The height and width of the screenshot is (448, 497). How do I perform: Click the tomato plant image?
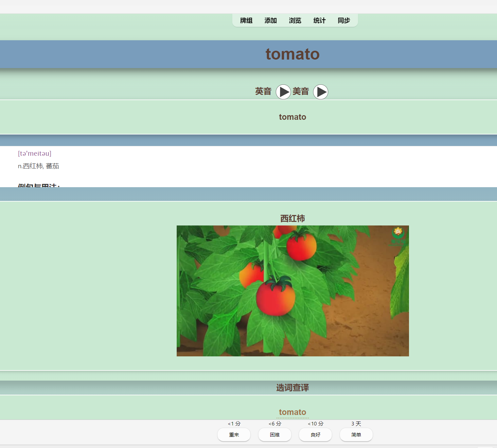pos(293,291)
